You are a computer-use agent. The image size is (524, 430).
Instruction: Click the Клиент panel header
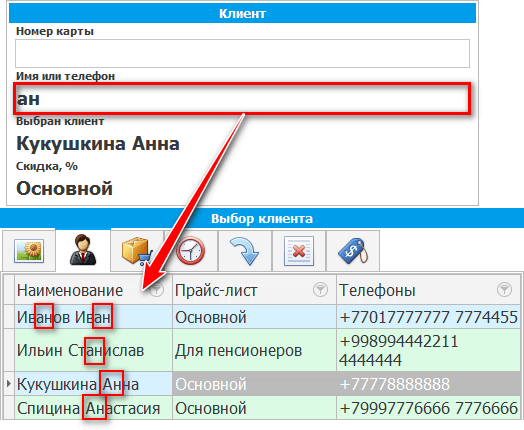242,13
